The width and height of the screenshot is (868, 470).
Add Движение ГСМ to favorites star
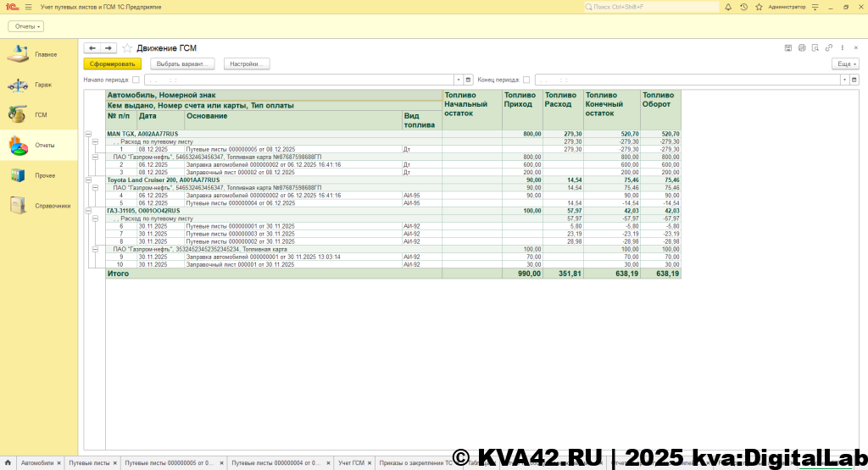coord(128,48)
